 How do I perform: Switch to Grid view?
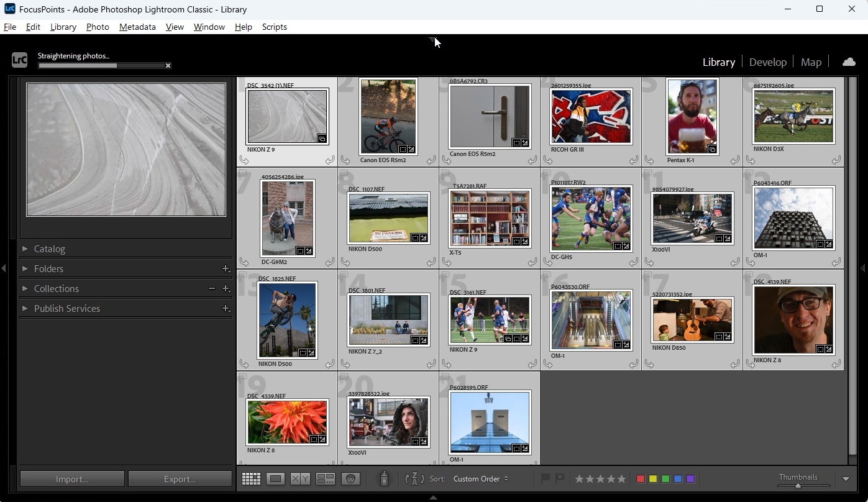coord(251,478)
